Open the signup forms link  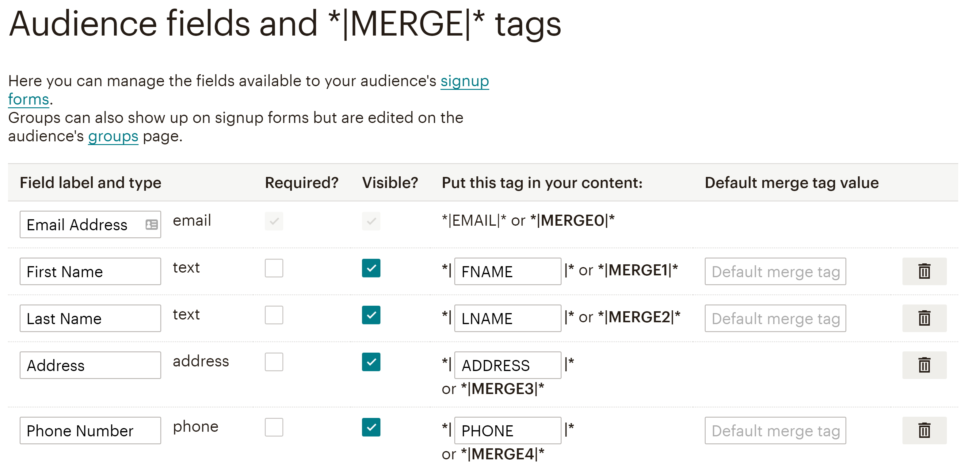click(464, 81)
